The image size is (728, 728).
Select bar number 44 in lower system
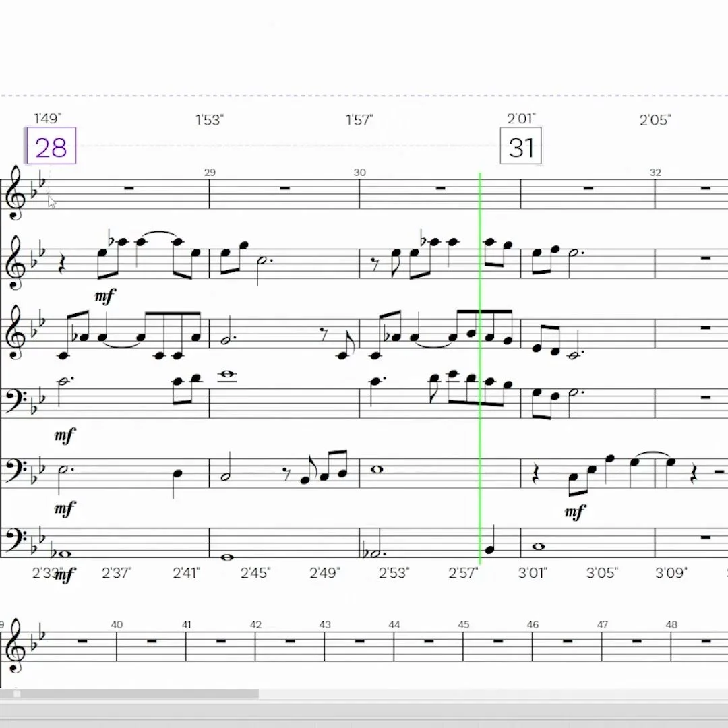[x=394, y=624]
